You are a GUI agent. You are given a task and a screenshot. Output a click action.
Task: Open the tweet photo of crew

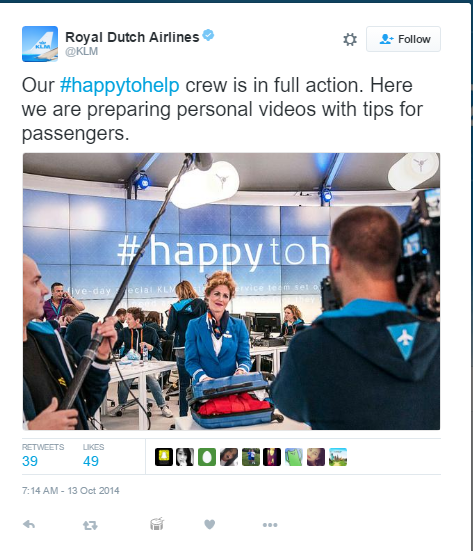pos(231,291)
